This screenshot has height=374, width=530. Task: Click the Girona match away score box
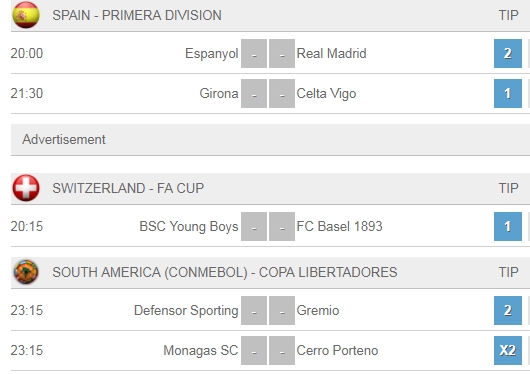282,93
